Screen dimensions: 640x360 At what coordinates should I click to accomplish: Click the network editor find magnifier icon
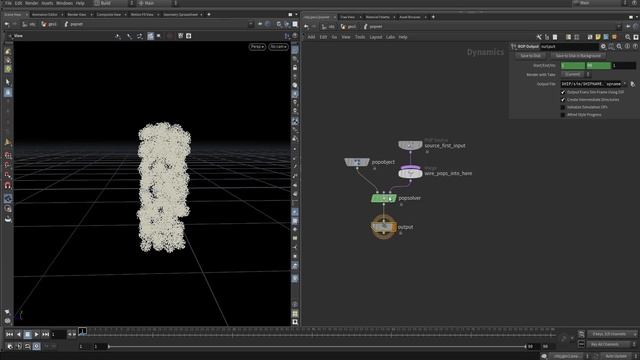pos(628,37)
